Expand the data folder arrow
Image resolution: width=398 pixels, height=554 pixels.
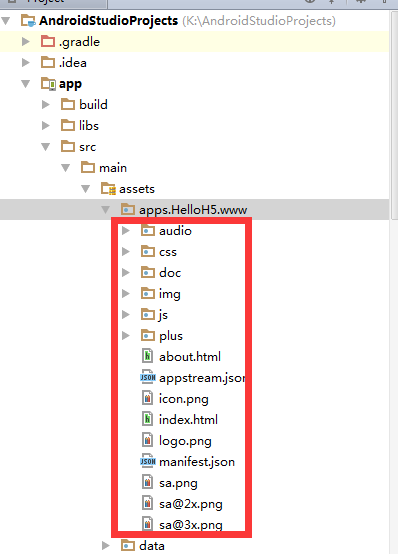point(105,546)
